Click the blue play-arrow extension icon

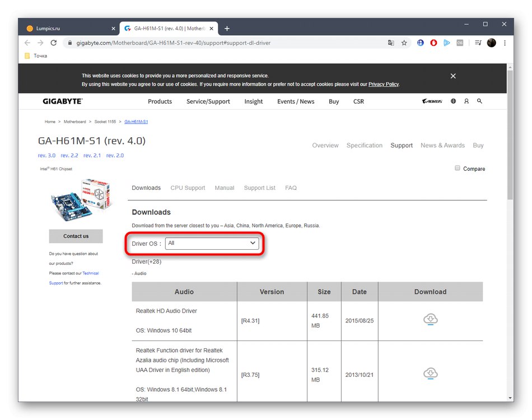click(447, 43)
